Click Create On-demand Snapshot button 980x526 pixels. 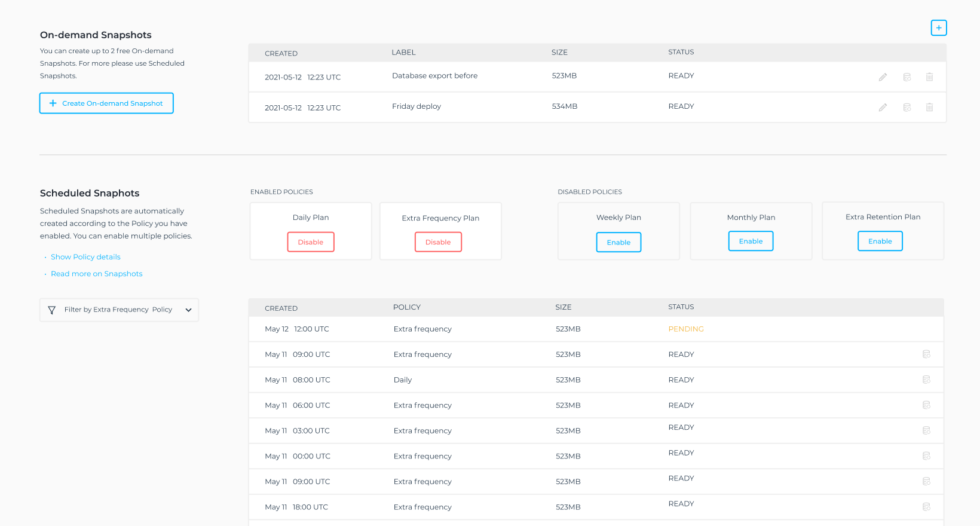coord(106,103)
